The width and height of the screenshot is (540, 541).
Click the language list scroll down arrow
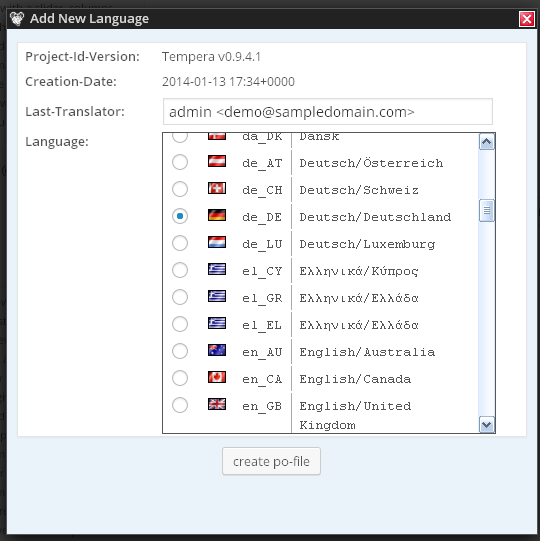(487, 425)
